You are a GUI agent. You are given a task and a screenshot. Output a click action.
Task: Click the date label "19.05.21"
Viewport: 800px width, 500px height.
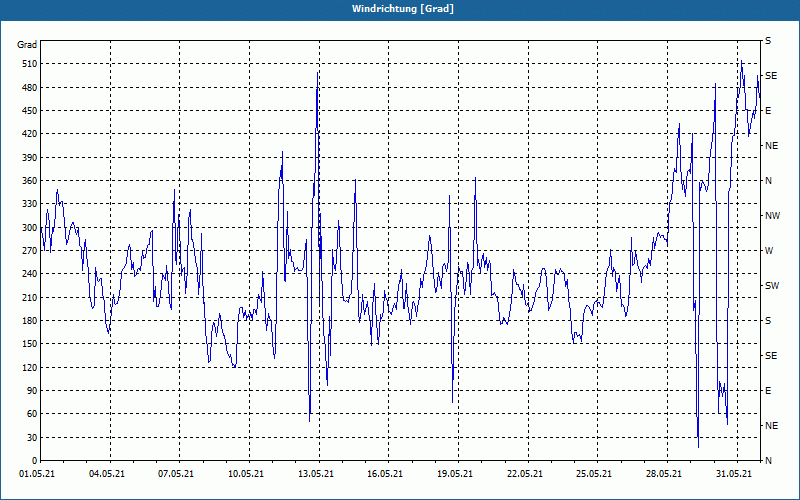[455, 474]
